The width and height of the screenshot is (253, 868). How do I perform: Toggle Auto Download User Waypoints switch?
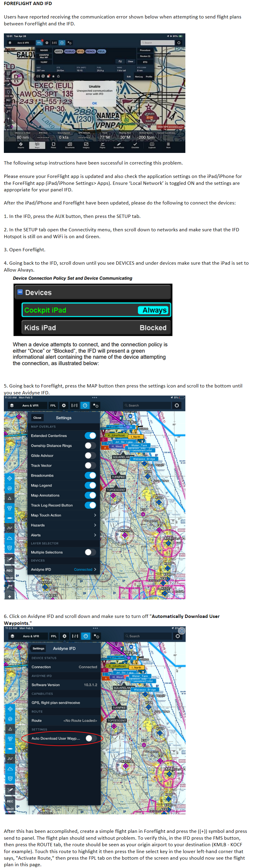(x=91, y=738)
